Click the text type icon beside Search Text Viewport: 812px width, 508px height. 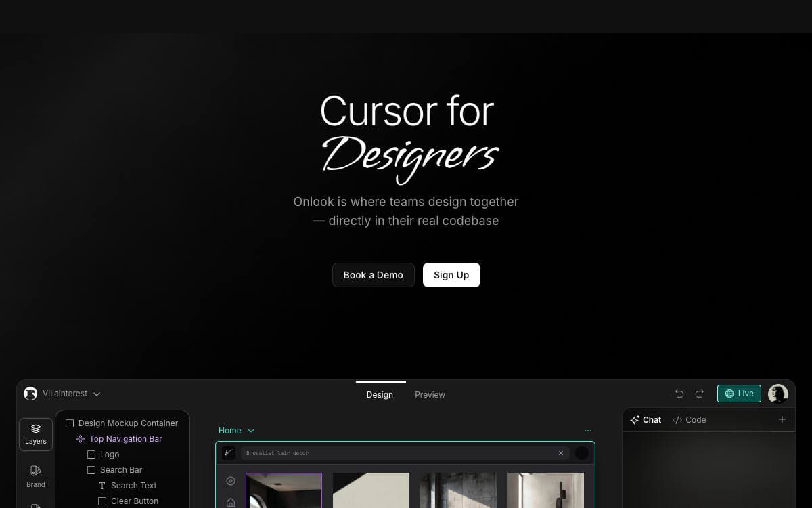pos(102,486)
